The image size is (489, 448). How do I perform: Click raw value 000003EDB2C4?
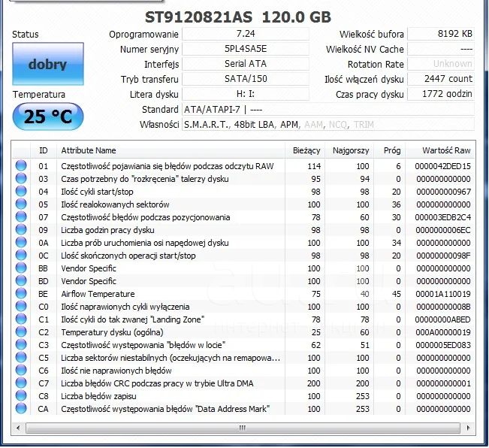point(442,217)
